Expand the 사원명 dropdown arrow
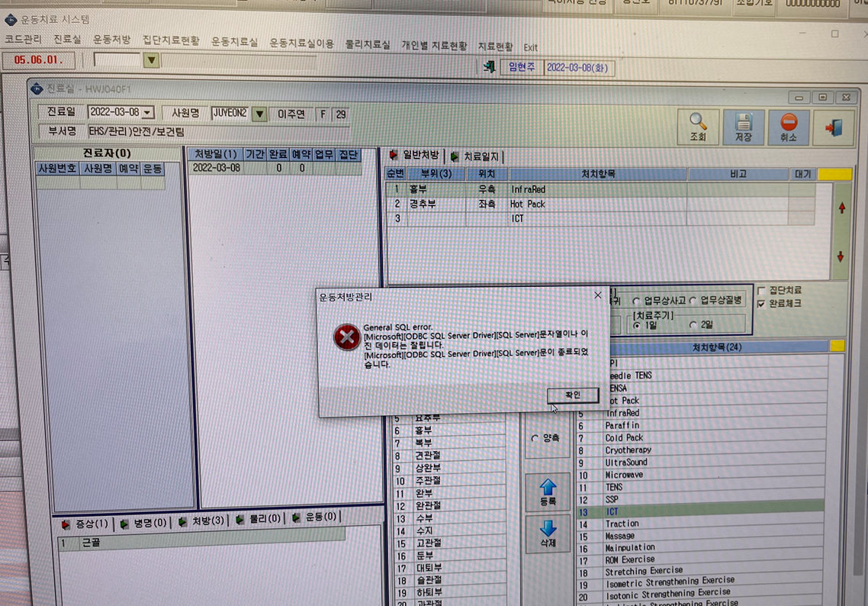 tap(259, 114)
